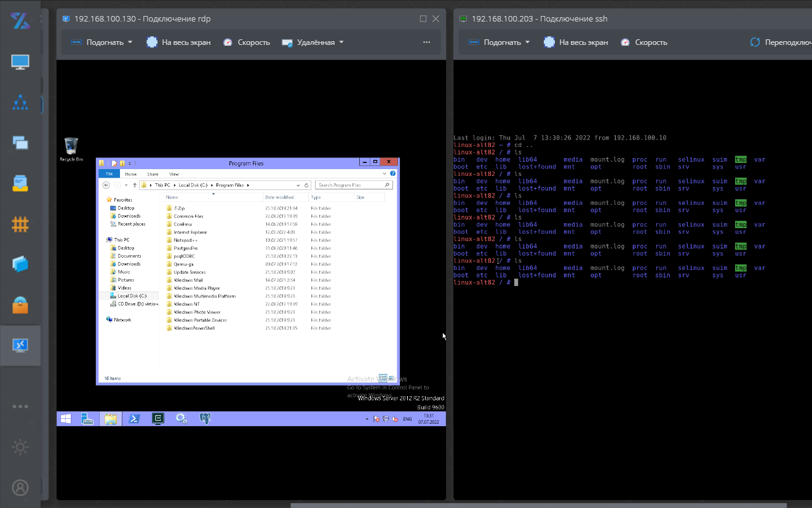812x508 pixels.
Task: Open 'Удалённая' dropdown in the rdp toolbar
Action: [312, 42]
